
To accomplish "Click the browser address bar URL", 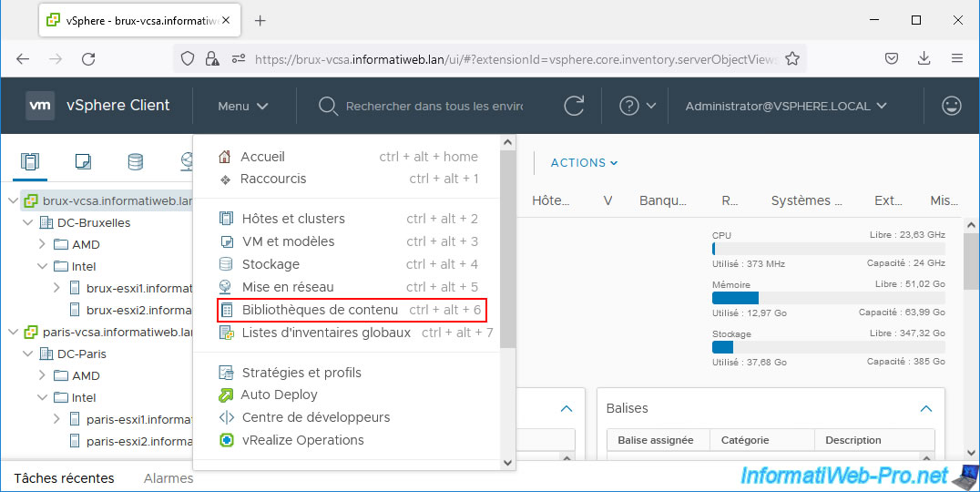I will click(x=515, y=59).
